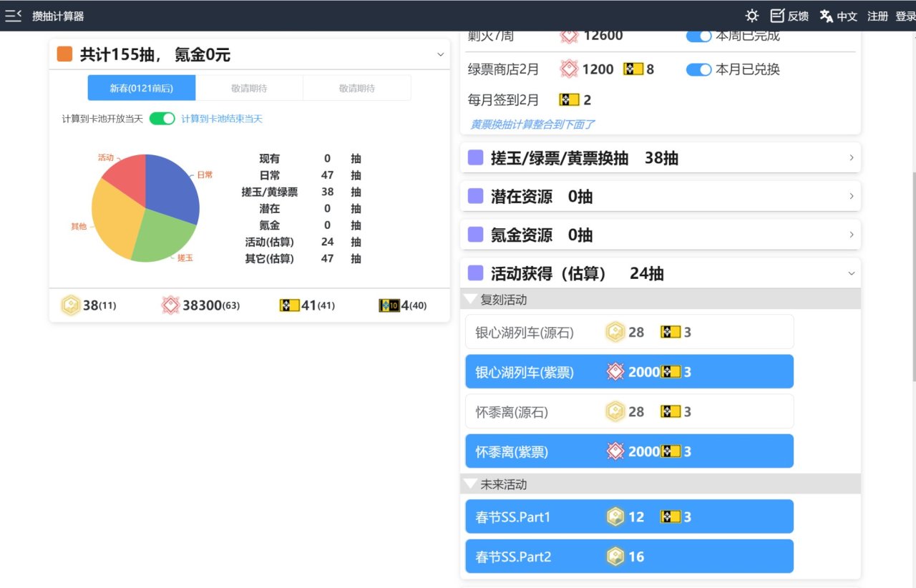Click the ten-pull ticket icon beside 4
This screenshot has width=916, height=588.
pyautogui.click(x=389, y=305)
